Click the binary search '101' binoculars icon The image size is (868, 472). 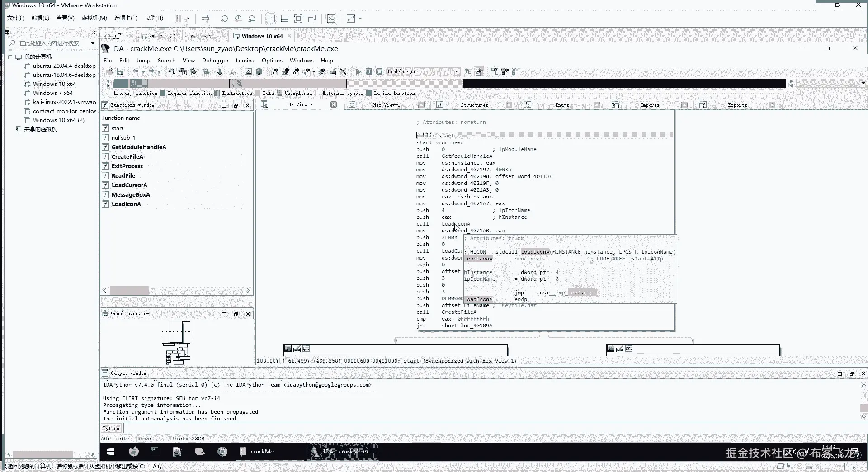tap(193, 71)
